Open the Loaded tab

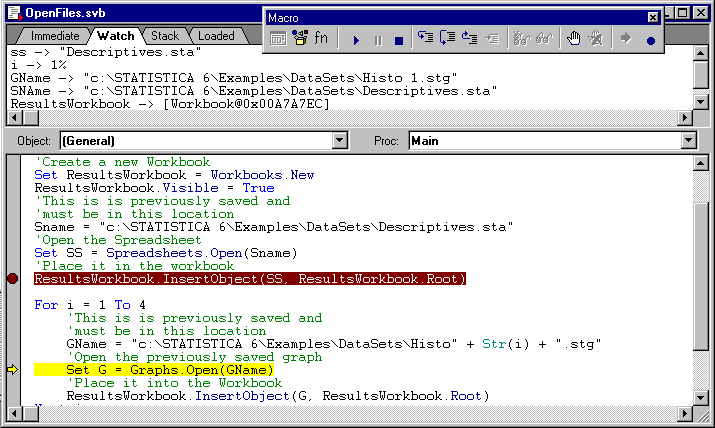tap(216, 36)
